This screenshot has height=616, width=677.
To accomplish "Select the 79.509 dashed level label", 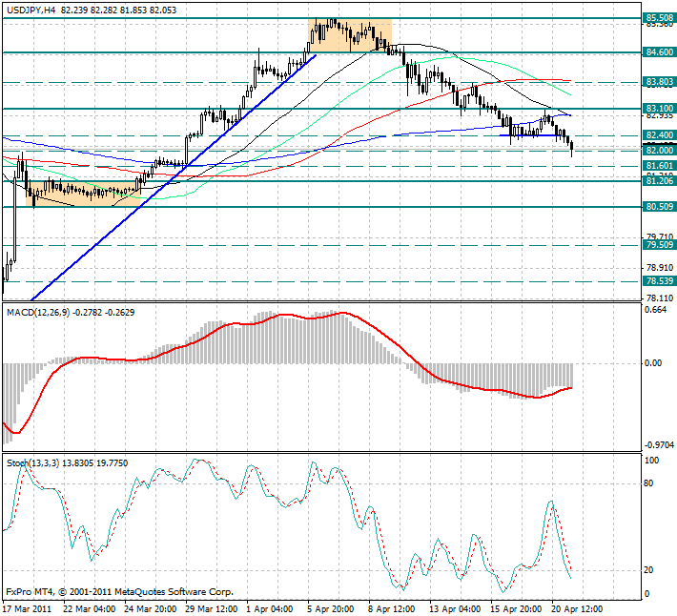I will pyautogui.click(x=660, y=245).
